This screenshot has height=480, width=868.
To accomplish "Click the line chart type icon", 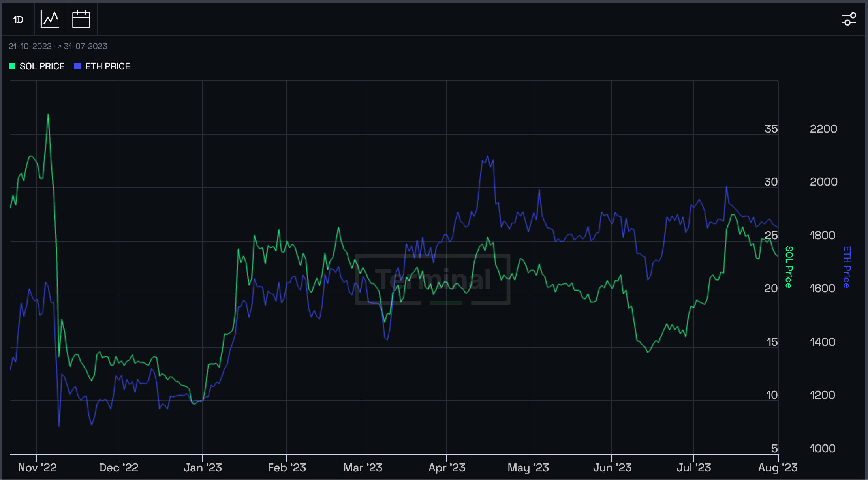I will click(50, 19).
